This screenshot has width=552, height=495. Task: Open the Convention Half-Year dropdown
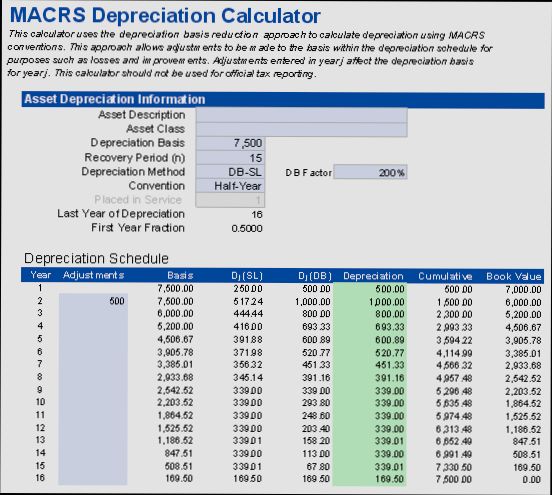pyautogui.click(x=230, y=186)
